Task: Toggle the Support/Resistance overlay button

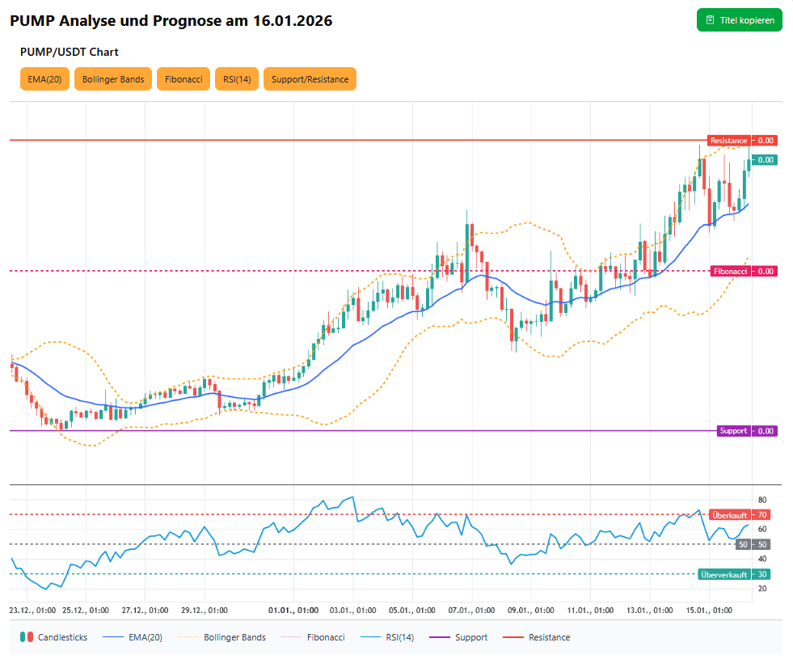Action: pos(310,79)
